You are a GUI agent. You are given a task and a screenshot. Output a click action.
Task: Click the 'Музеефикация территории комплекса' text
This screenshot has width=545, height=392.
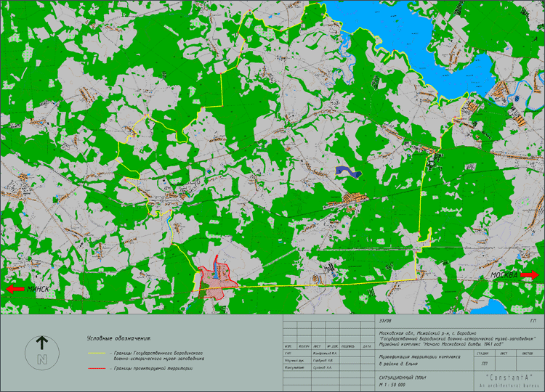tap(419, 357)
